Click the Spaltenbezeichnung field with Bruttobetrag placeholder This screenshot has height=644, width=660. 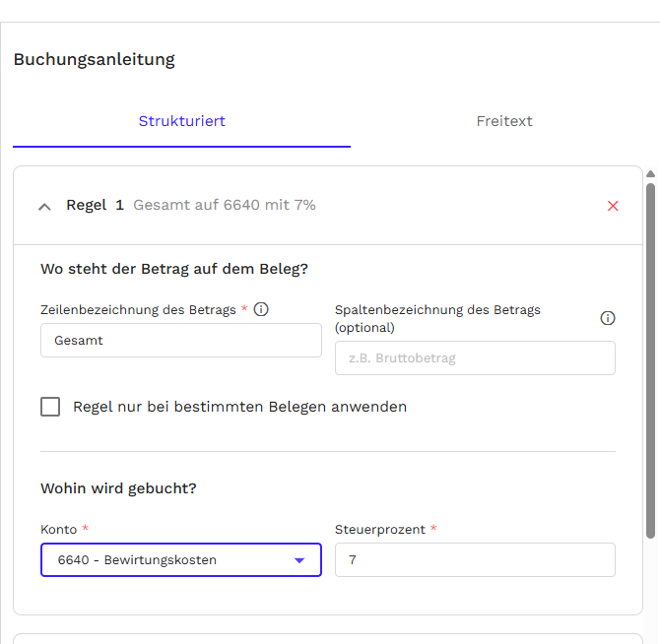(475, 358)
